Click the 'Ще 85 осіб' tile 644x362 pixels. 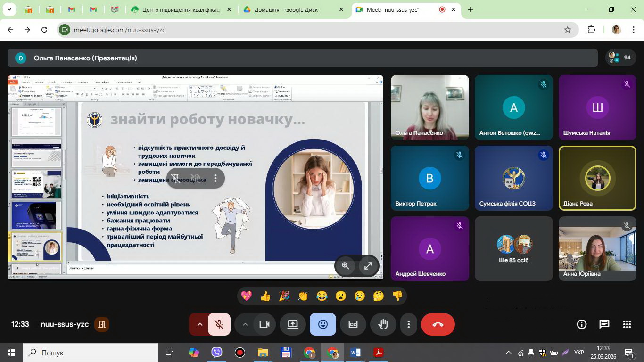513,248
